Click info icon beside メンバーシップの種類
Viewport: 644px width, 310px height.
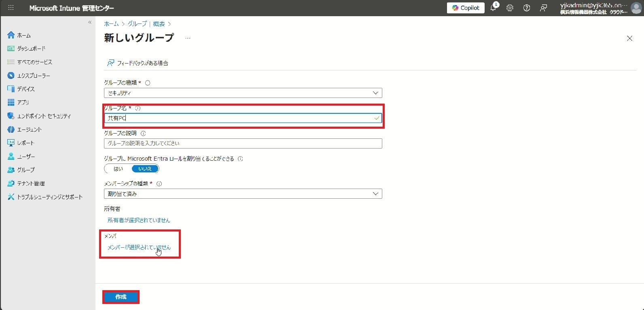tap(159, 184)
